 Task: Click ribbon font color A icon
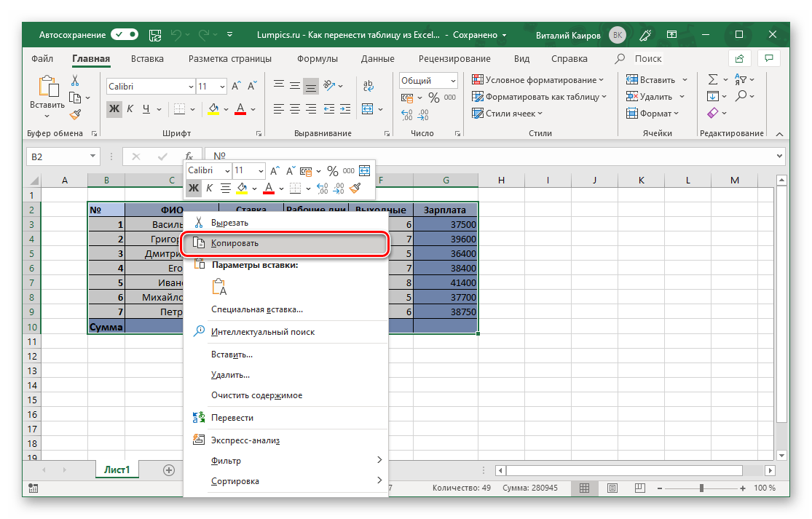240,108
